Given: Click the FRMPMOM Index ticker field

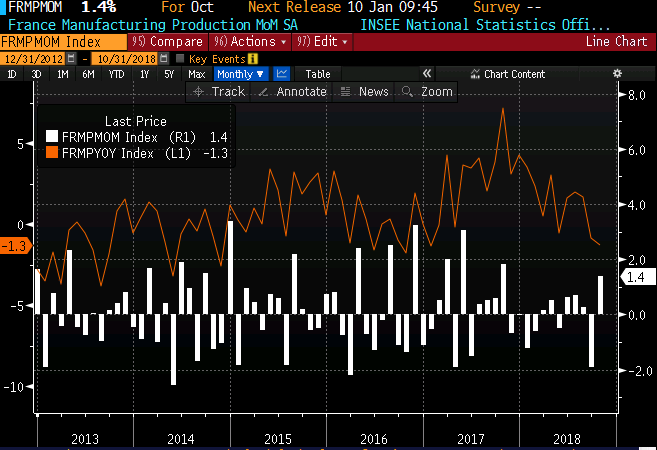Looking at the screenshot, I should tap(63, 42).
